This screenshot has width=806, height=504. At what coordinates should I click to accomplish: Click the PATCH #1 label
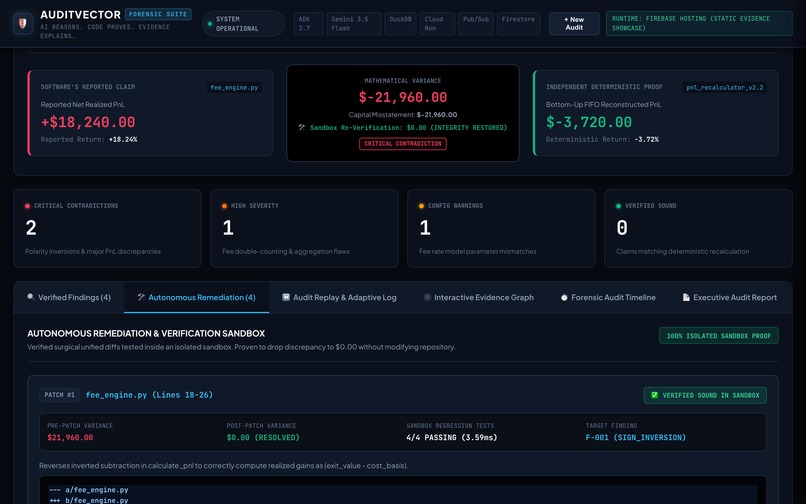59,394
